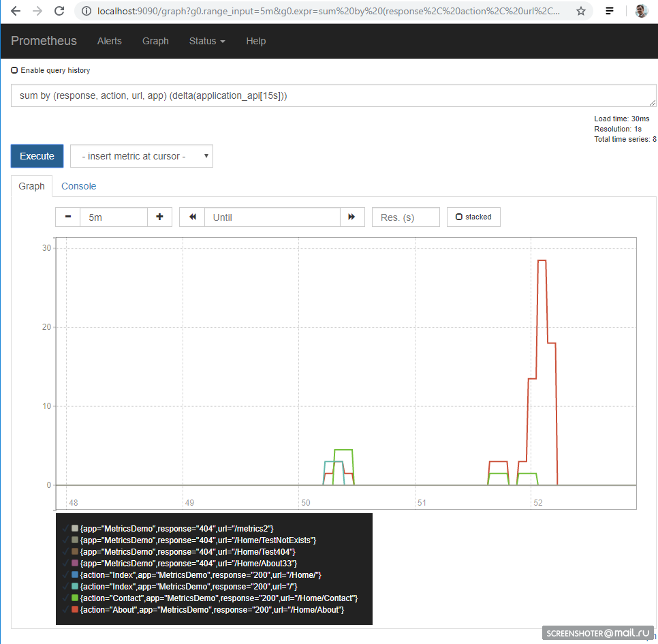Open the Status dropdown menu
This screenshot has width=658, height=644.
point(207,41)
